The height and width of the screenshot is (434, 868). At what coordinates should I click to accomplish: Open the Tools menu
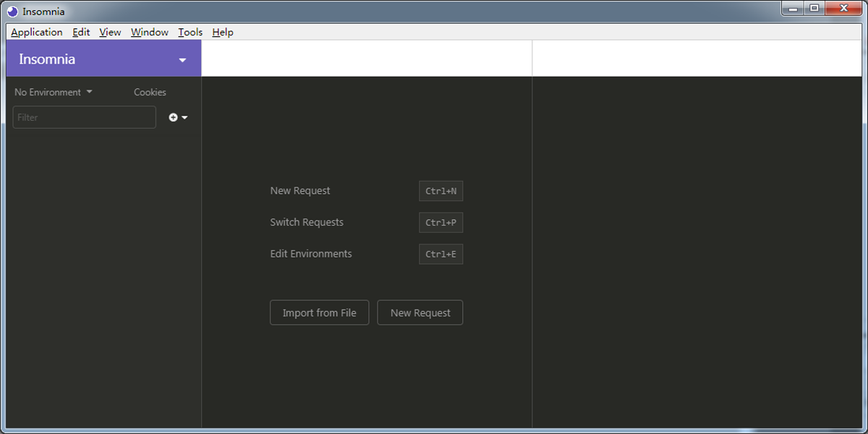pos(190,32)
